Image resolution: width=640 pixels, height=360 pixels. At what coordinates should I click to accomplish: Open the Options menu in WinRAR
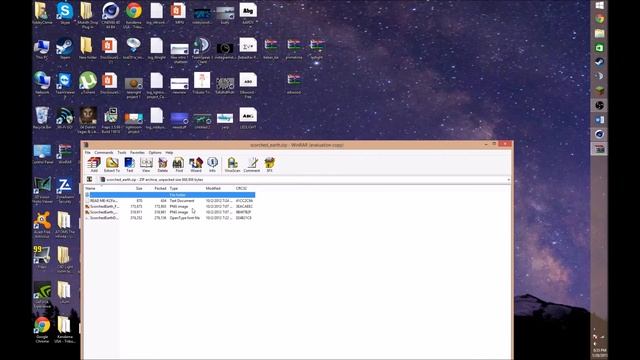click(155, 152)
